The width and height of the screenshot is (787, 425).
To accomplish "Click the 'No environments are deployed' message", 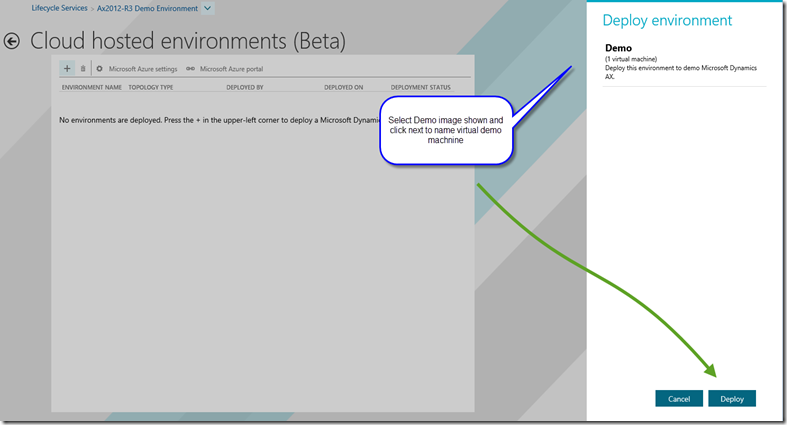I will coord(220,120).
